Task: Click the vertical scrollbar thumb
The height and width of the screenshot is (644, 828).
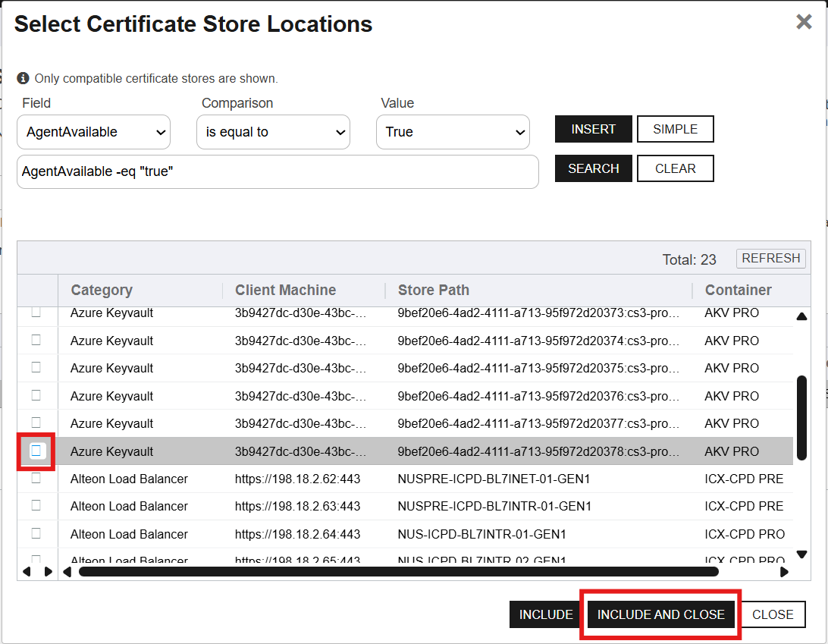Action: pos(801,417)
